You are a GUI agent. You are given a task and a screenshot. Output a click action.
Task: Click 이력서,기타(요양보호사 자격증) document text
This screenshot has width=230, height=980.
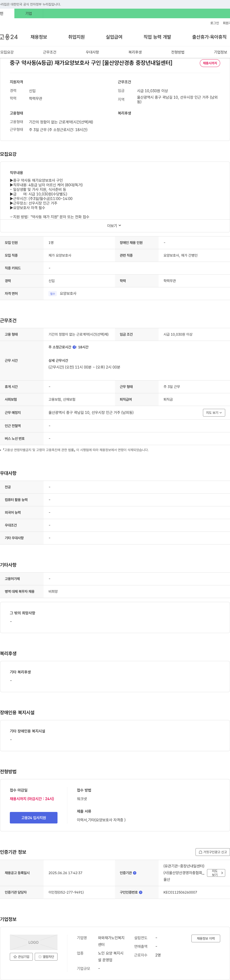click(101, 820)
